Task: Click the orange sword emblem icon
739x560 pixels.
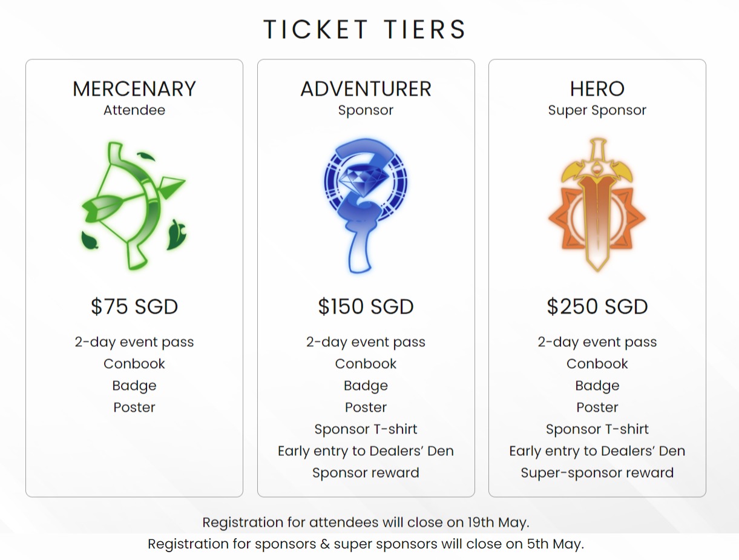Action: pos(597,205)
